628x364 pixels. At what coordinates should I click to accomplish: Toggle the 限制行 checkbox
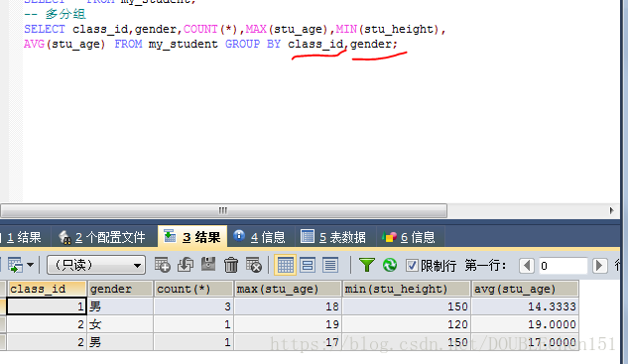click(412, 266)
